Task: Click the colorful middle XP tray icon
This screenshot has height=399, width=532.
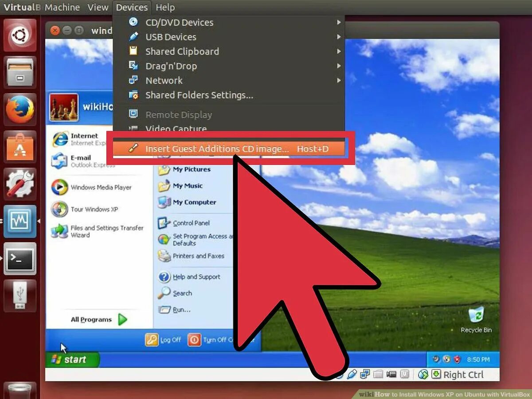Action: (x=446, y=360)
